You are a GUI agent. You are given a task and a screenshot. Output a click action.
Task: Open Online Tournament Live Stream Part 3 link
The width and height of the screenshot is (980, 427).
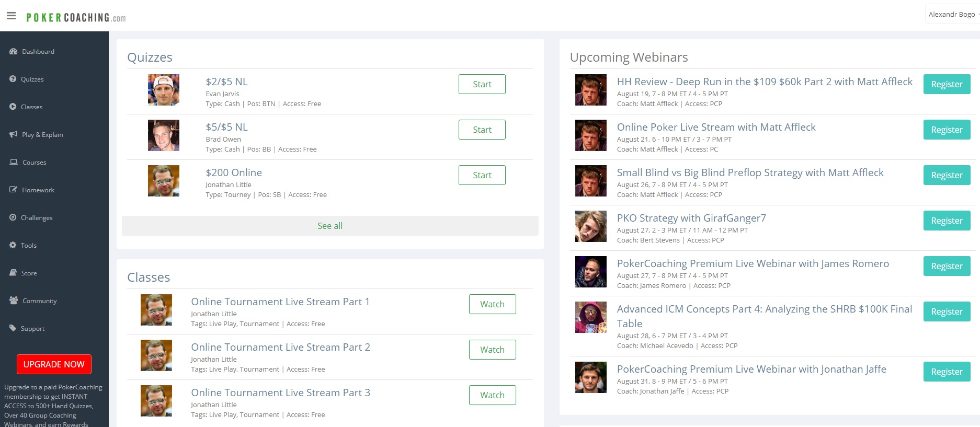click(280, 393)
